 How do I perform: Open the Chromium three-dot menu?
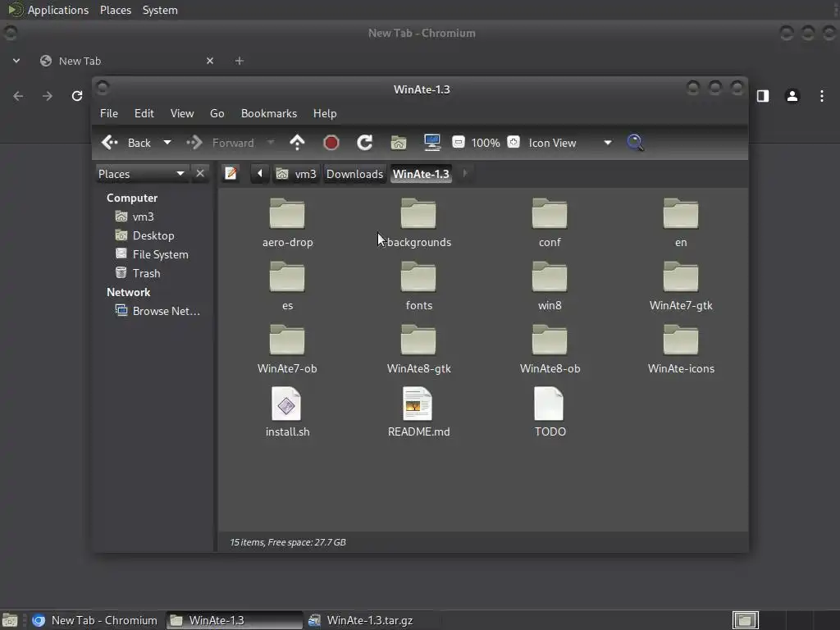coord(822,96)
